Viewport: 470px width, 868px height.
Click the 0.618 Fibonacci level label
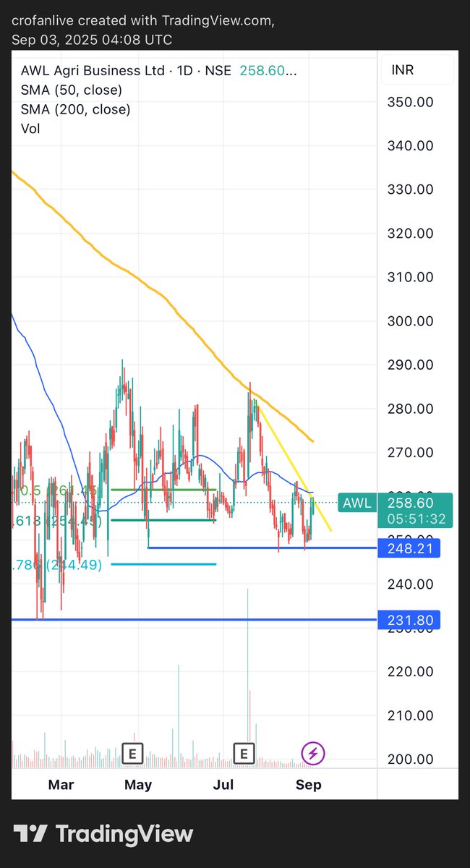(57, 521)
